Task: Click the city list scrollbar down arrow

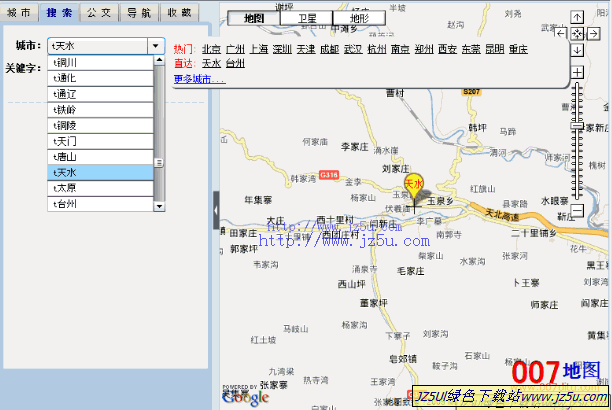Action: tap(159, 206)
